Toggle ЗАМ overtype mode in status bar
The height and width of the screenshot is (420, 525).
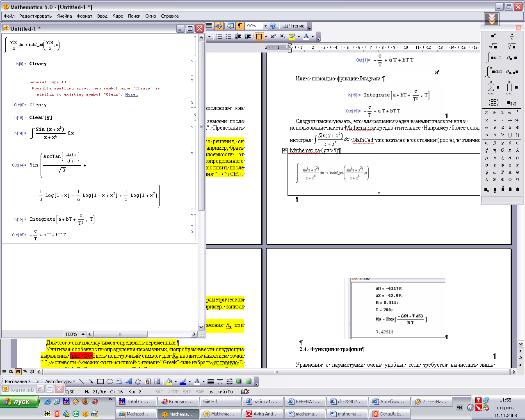coord(200,392)
